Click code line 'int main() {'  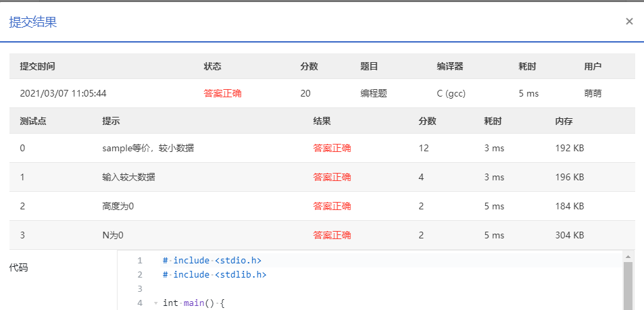tap(194, 303)
